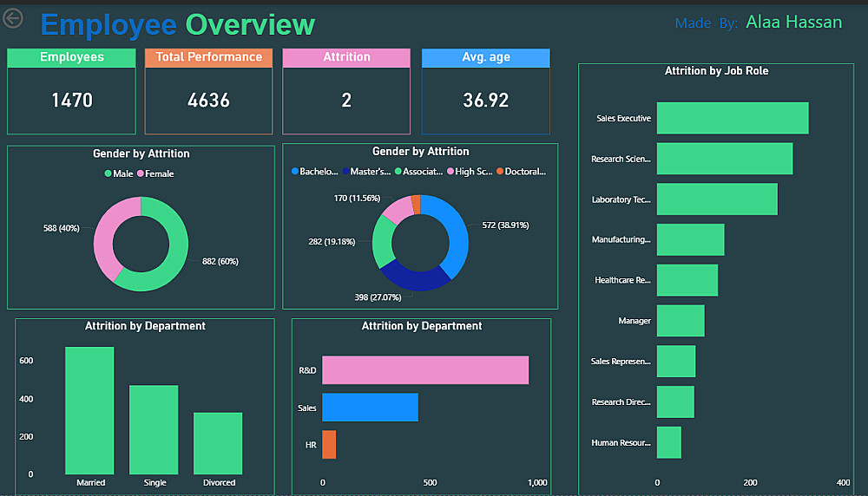This screenshot has height=496, width=868.
Task: Click the Master's legend dot
Action: pyautogui.click(x=345, y=172)
